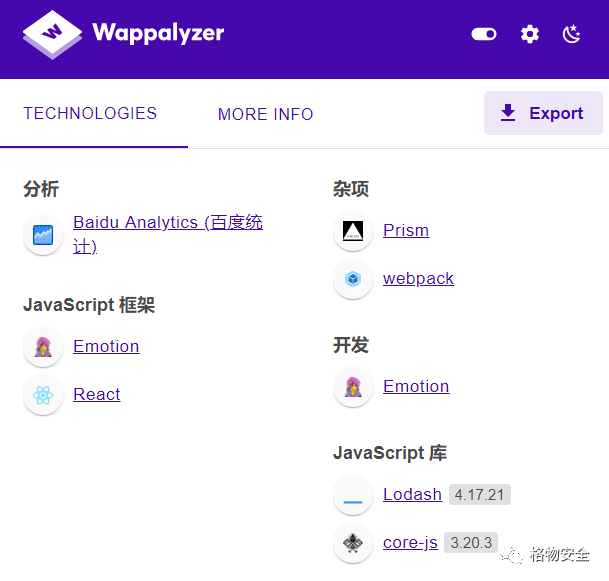
Task: Click the Prism triangle icon
Action: click(353, 231)
